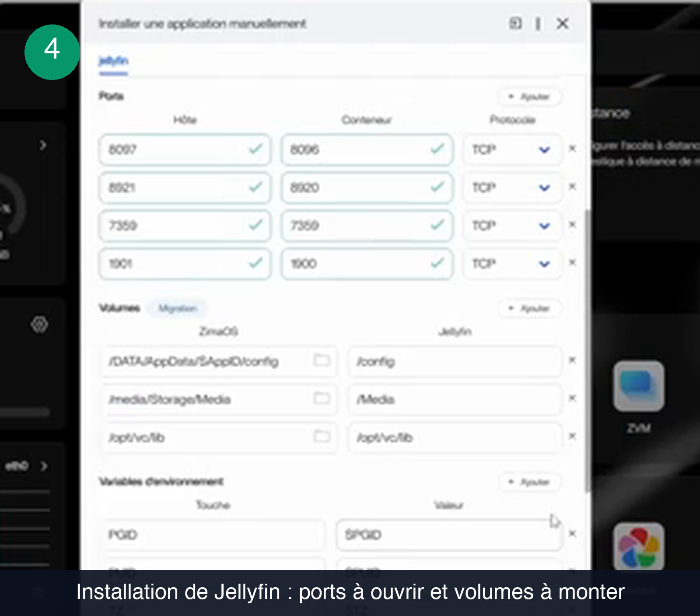Open the protocol dropdown for port 8921
The width and height of the screenshot is (700, 616).
pos(512,188)
